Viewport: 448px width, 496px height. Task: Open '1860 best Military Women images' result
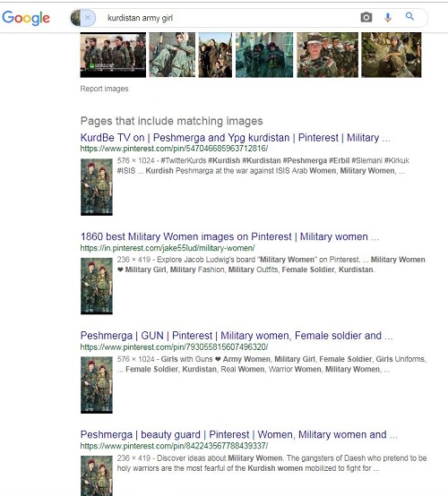coord(229,236)
